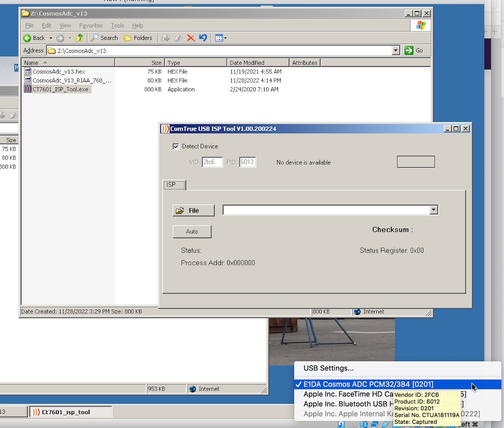This screenshot has height=428, width=504.
Task: Click the Up folder icon in toolbar
Action: click(79, 38)
